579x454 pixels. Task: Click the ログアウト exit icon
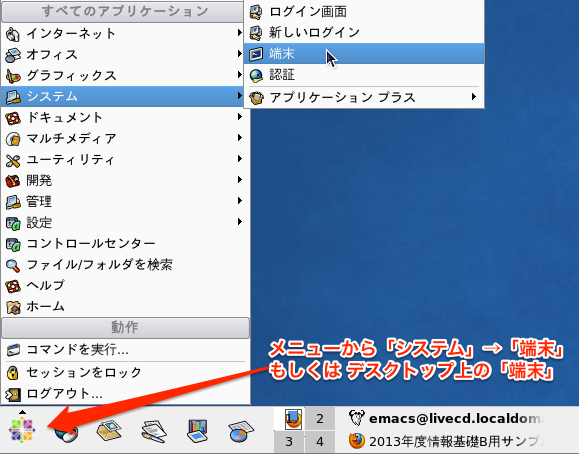coord(13,394)
